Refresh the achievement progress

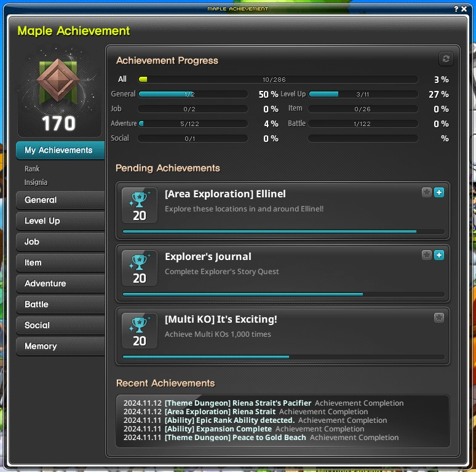coord(446,59)
